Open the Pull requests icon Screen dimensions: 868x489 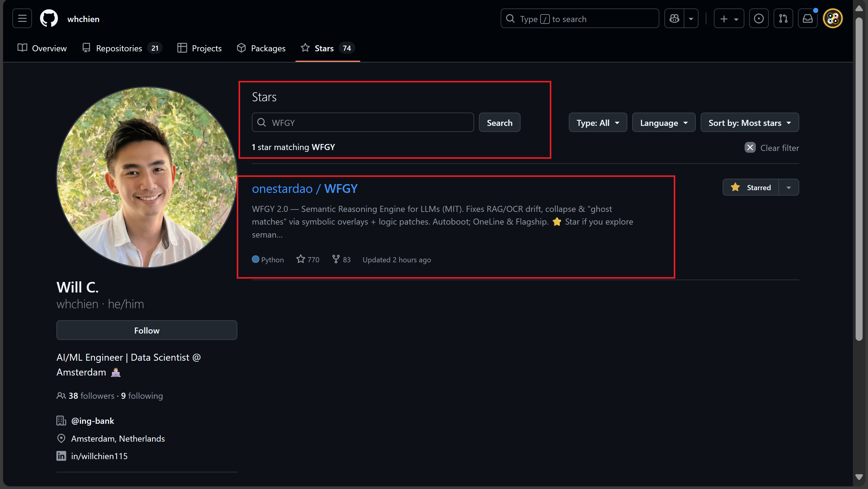[x=783, y=18]
